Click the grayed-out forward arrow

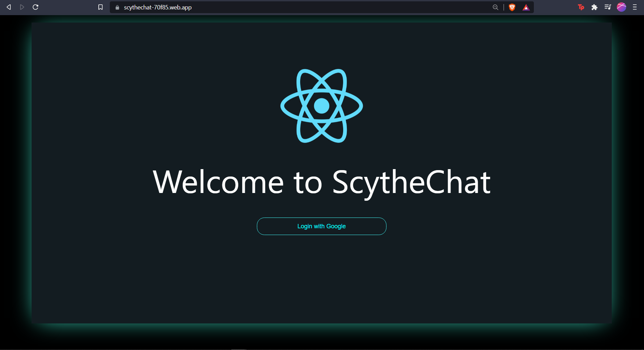tap(21, 7)
